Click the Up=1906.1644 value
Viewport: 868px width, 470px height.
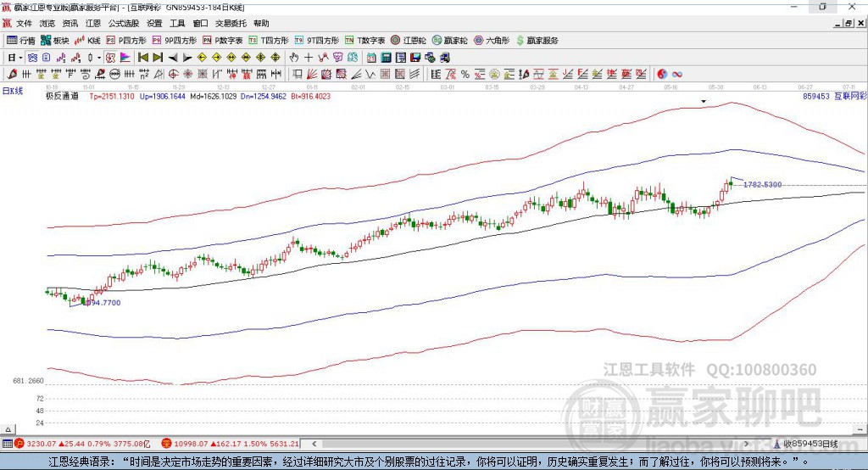pos(162,96)
